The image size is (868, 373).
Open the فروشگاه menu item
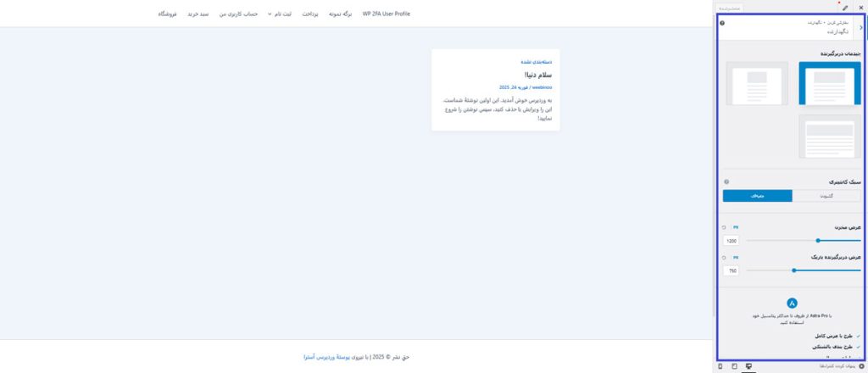(167, 14)
